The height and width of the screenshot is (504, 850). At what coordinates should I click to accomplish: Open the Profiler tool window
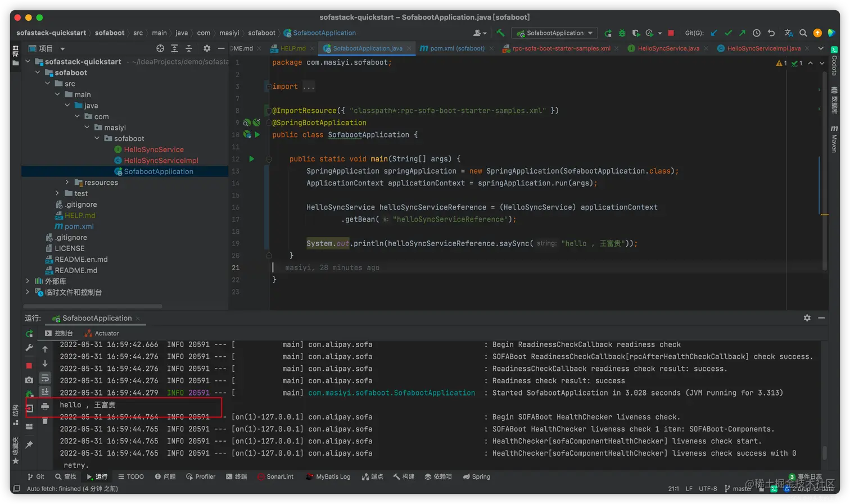[x=201, y=477]
